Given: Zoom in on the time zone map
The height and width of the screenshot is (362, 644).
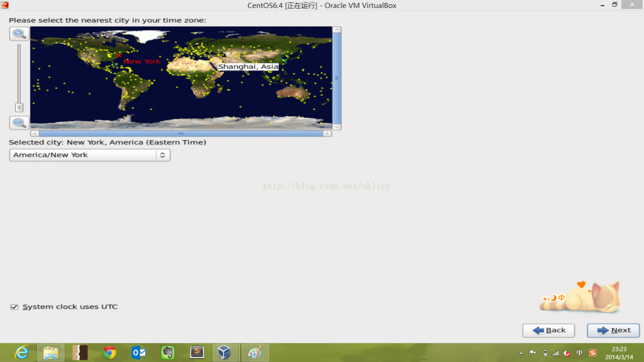Looking at the screenshot, I should (x=19, y=34).
